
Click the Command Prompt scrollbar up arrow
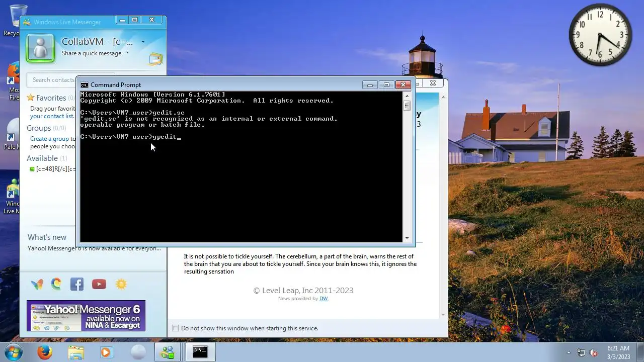click(407, 95)
